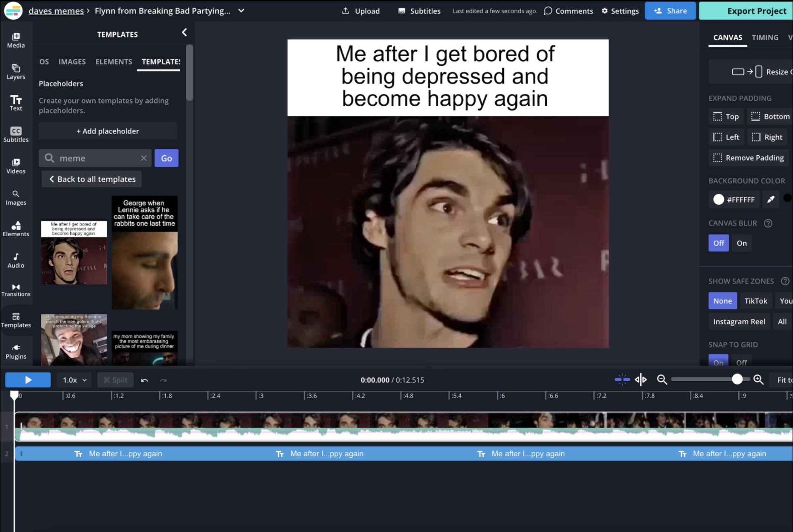The height and width of the screenshot is (532, 793).
Task: Collapse the Templates panel
Action: (184, 32)
